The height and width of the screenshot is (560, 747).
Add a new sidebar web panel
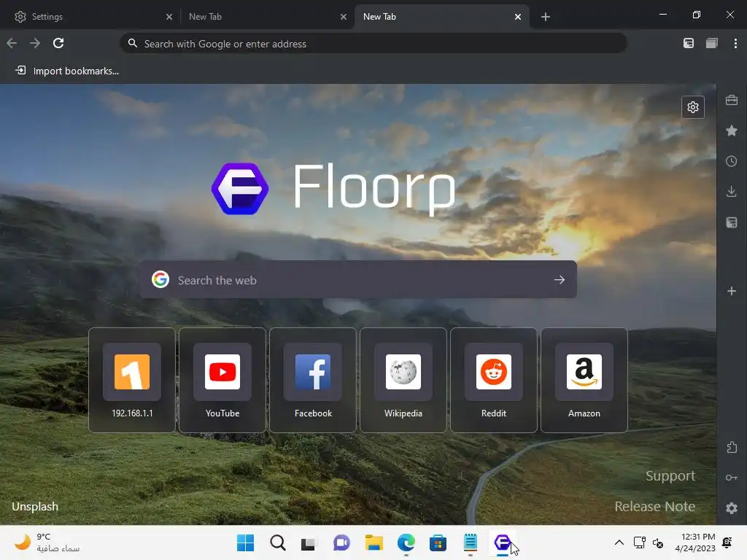tap(732, 291)
